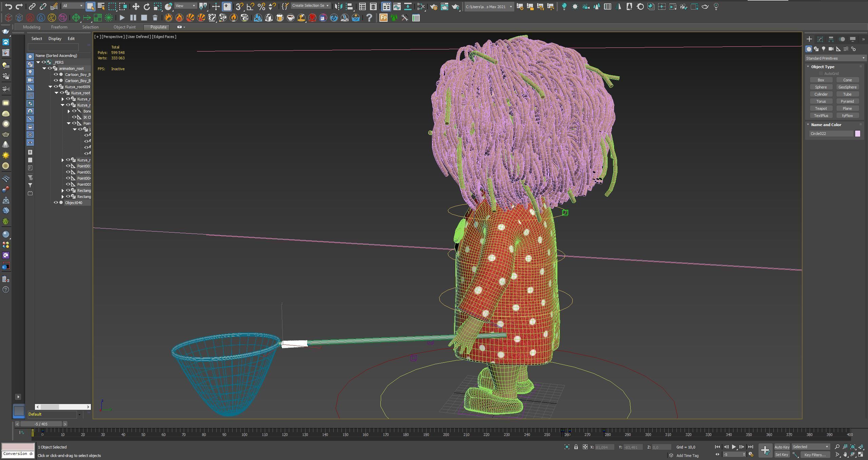Toggle the 3D Snaps tool
Screen dimensions: 868x460
point(239,6)
